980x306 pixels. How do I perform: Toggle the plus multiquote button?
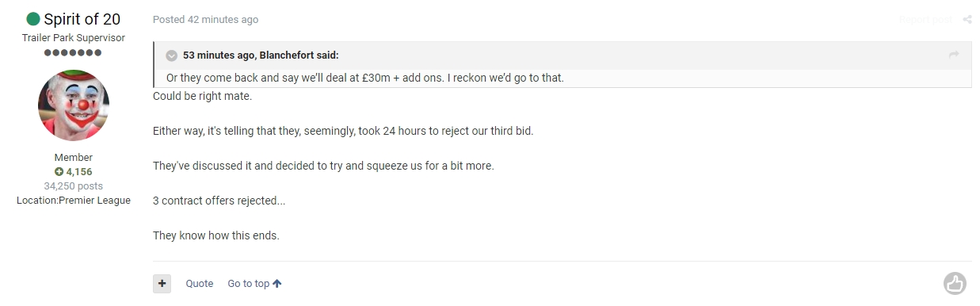162,283
